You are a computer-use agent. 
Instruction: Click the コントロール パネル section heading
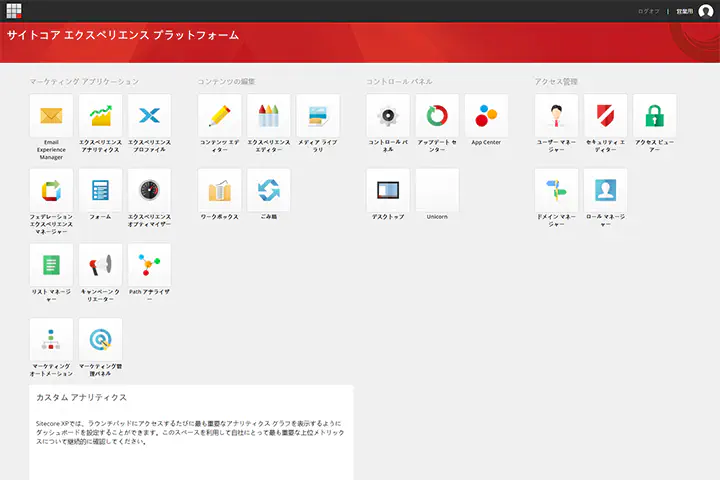pos(399,81)
